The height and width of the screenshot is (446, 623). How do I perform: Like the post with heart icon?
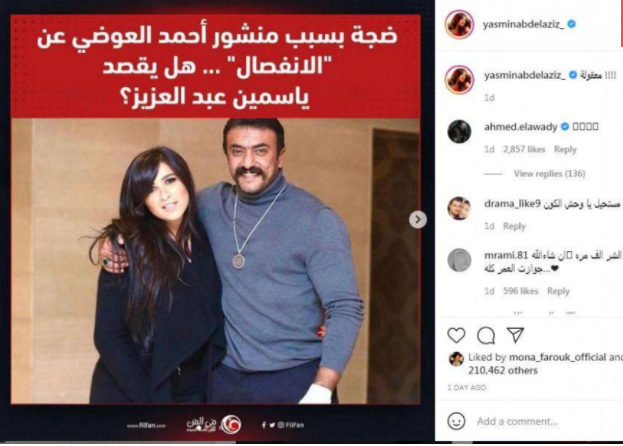(x=456, y=335)
